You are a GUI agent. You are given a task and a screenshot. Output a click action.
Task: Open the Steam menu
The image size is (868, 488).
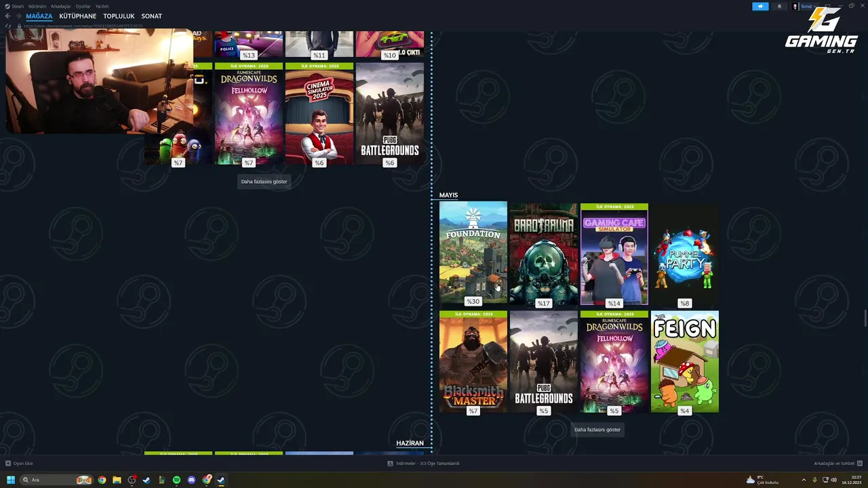coord(18,6)
